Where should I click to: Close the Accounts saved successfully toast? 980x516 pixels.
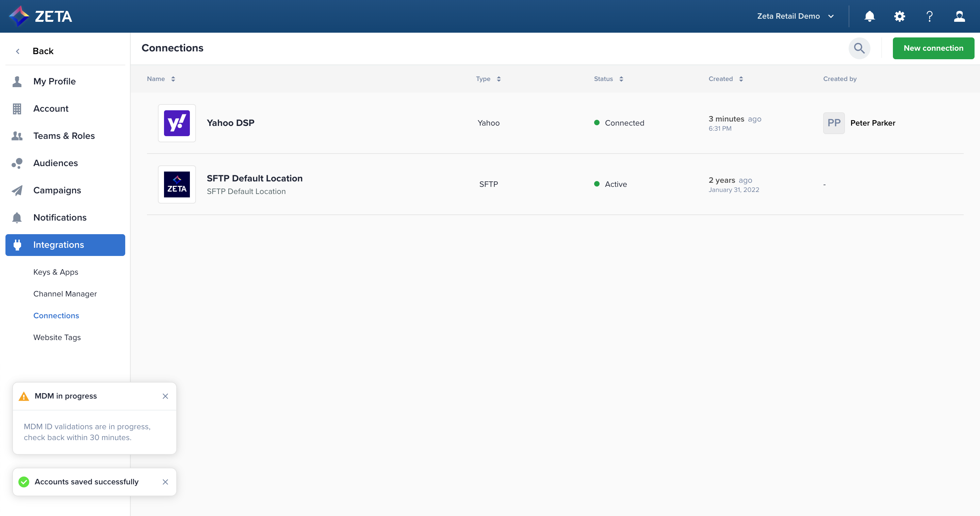coord(165,482)
